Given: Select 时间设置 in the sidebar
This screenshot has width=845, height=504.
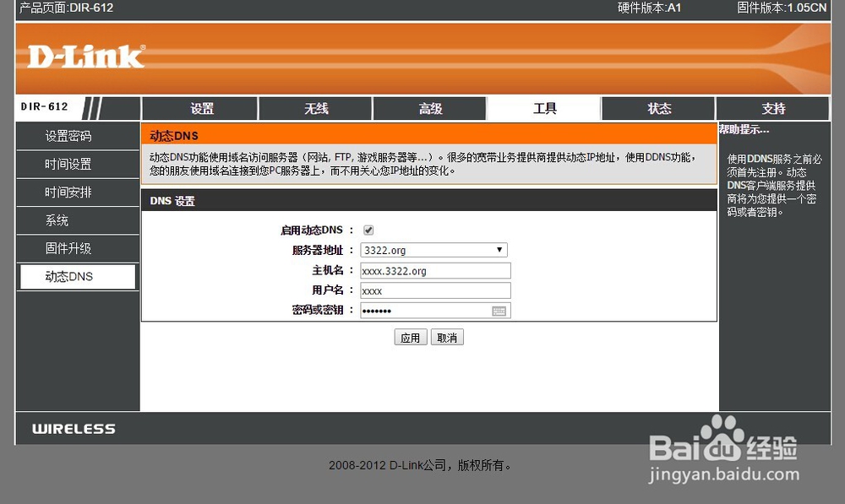Looking at the screenshot, I should 78,165.
